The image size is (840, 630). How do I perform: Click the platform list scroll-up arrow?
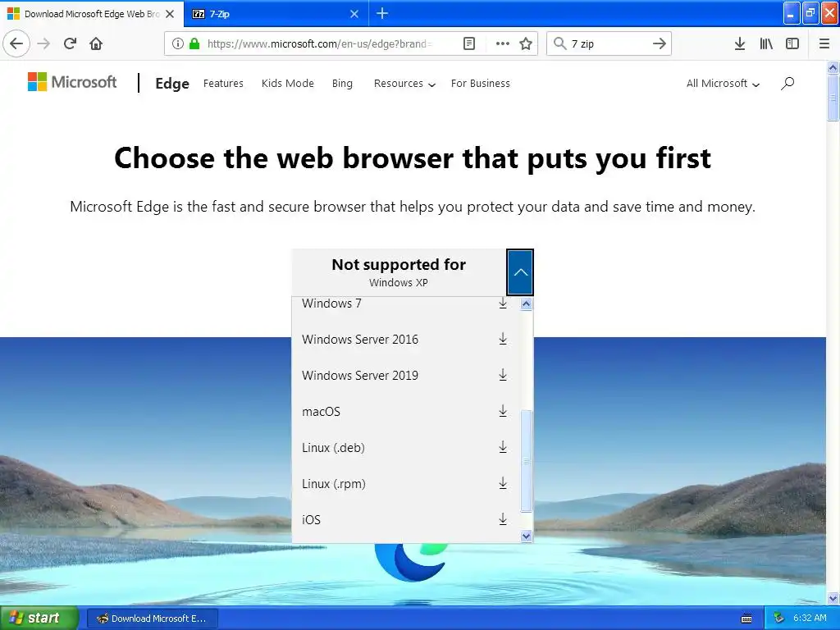click(x=526, y=304)
